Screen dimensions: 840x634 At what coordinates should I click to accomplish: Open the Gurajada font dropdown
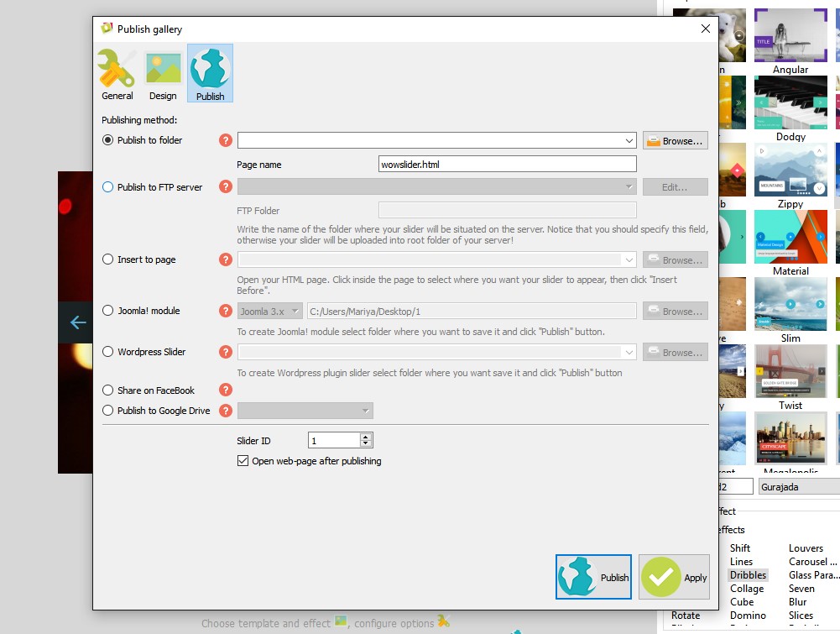coord(799,486)
